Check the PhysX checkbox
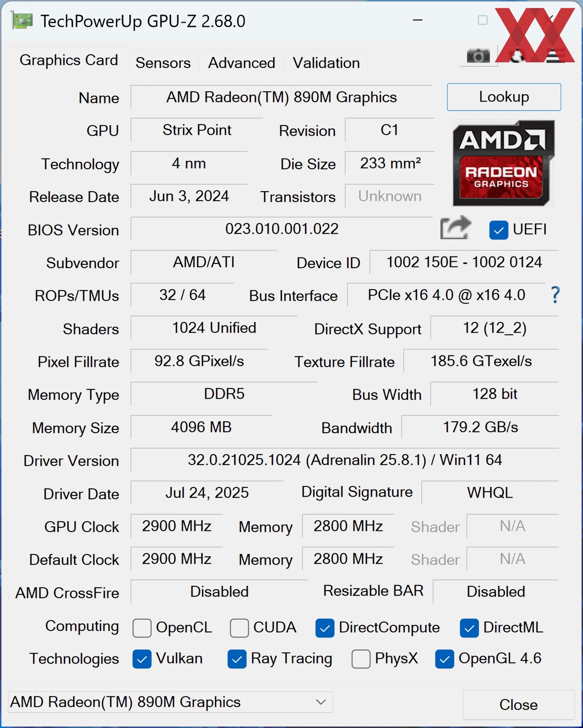 (x=361, y=659)
